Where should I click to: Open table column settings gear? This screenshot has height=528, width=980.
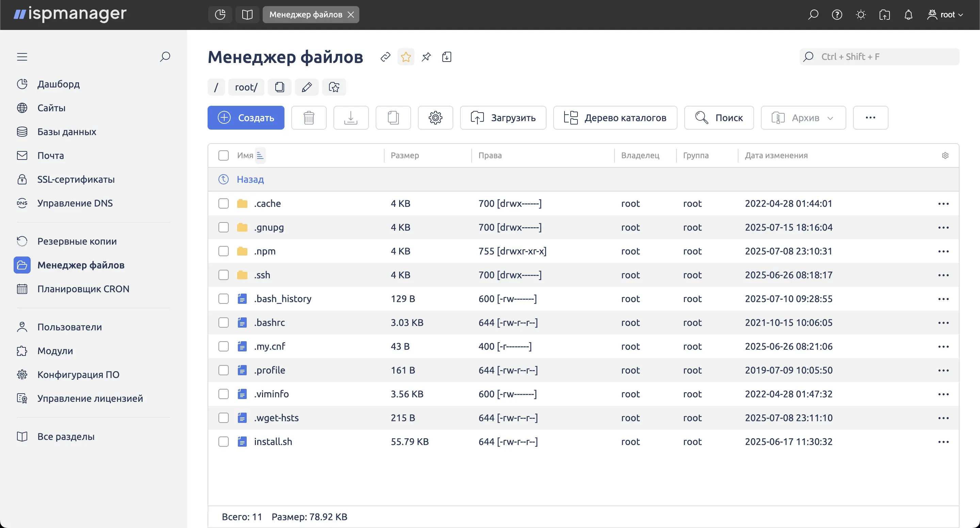[x=945, y=155]
